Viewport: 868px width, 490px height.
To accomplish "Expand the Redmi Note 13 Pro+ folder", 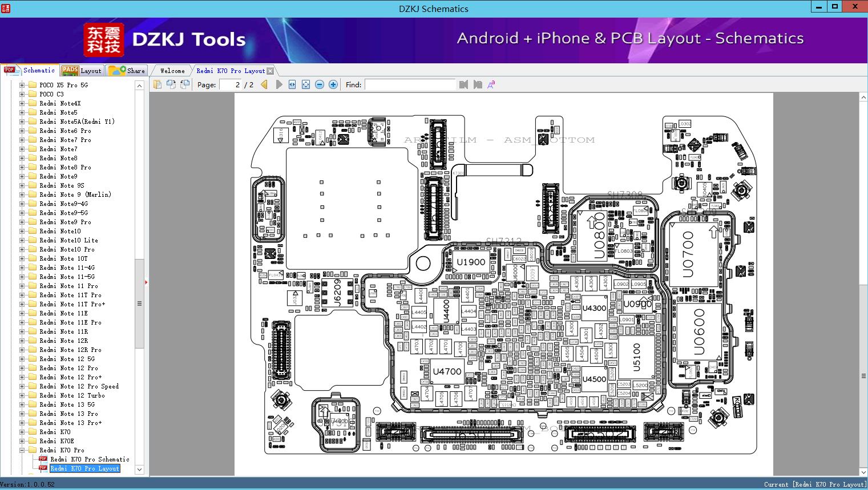I will (22, 423).
